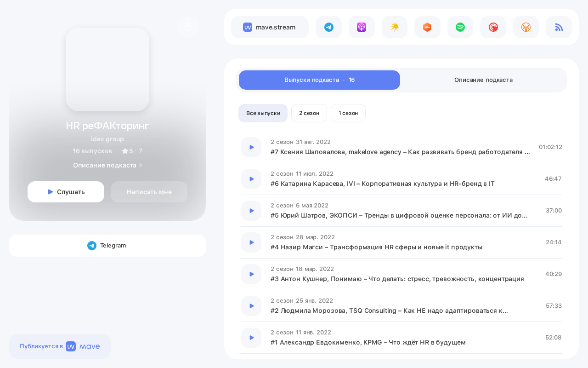Image resolution: width=588 pixels, height=368 pixels.
Task: Click the Написать мне button
Action: (149, 192)
